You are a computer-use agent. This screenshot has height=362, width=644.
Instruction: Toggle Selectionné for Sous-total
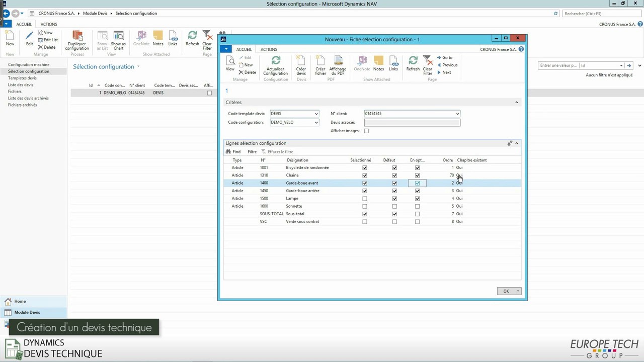coord(365,214)
